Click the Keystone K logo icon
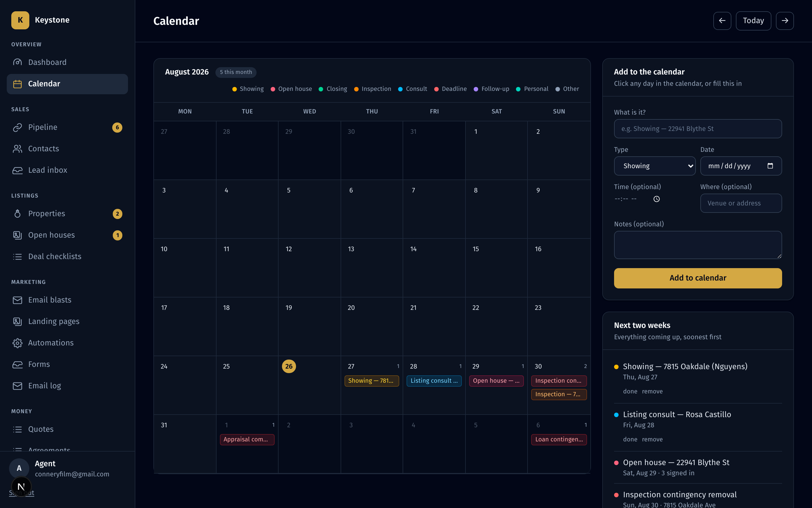 click(x=20, y=20)
